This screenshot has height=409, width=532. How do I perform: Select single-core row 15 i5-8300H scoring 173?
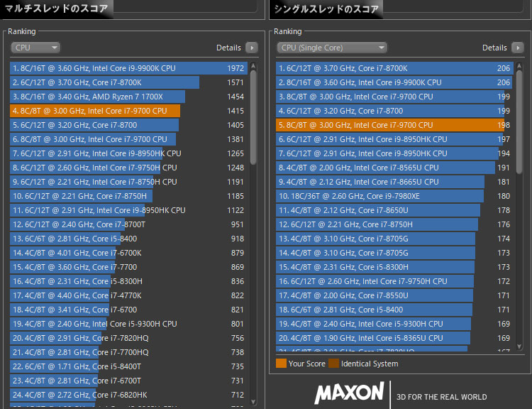click(x=394, y=268)
